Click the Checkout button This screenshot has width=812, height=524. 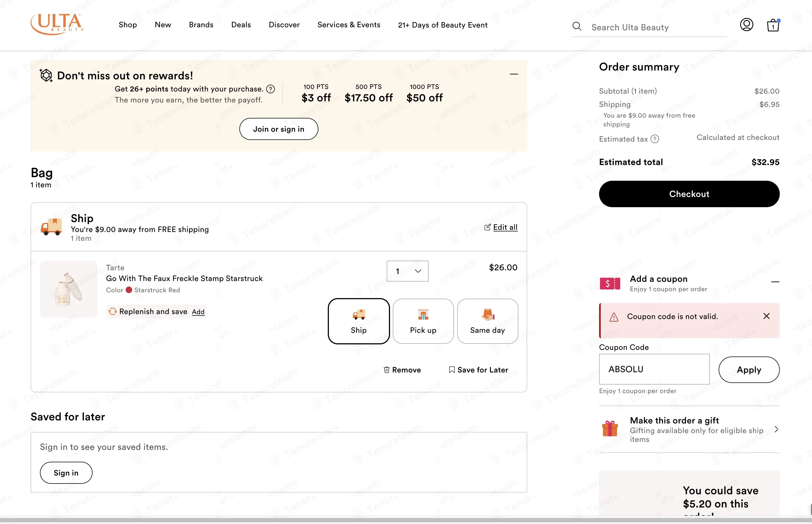pyautogui.click(x=689, y=194)
